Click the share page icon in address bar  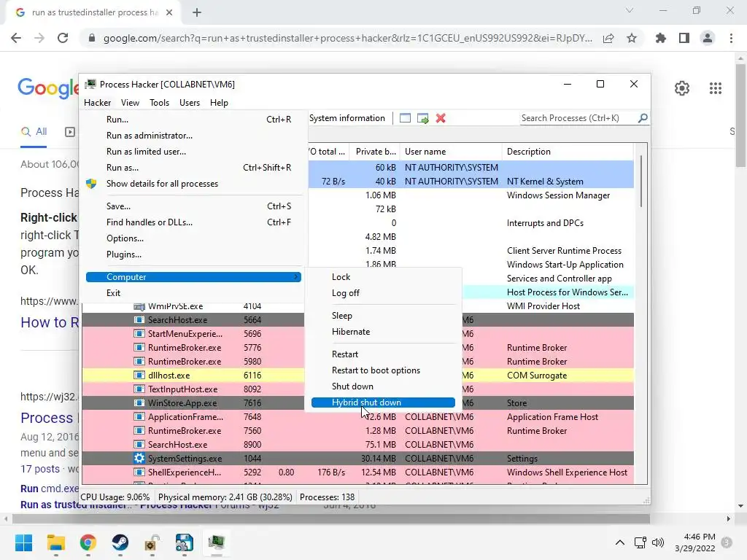coord(608,38)
